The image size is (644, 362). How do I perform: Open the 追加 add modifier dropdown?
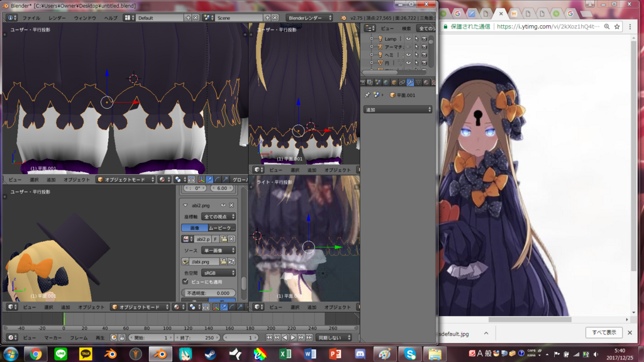(x=397, y=109)
